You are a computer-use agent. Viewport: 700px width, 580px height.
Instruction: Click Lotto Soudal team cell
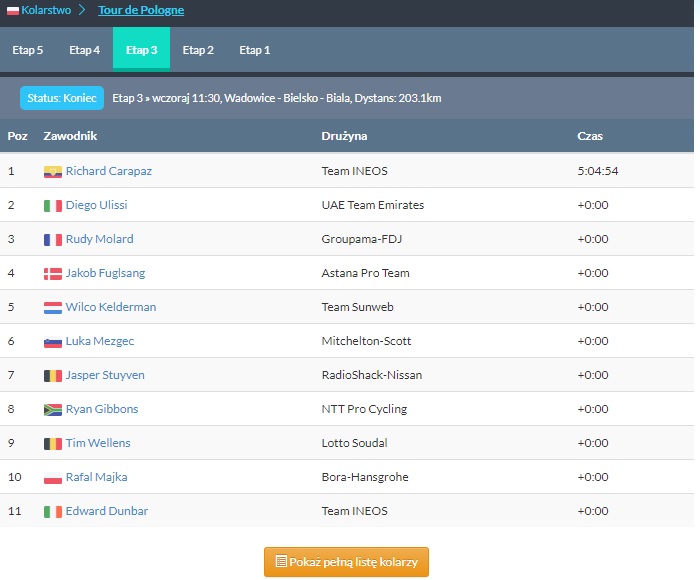coord(354,443)
